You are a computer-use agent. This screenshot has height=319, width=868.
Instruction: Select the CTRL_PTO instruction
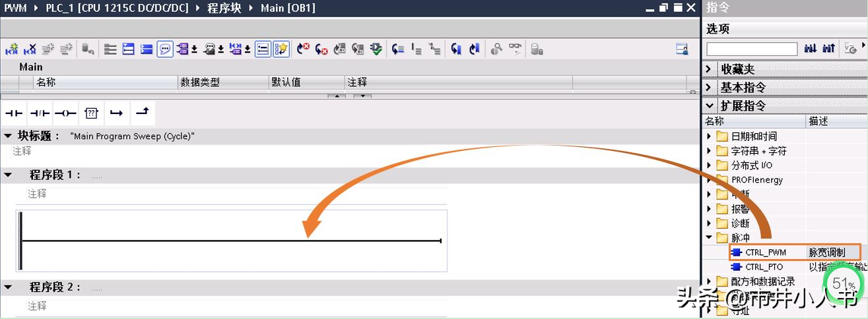(764, 267)
